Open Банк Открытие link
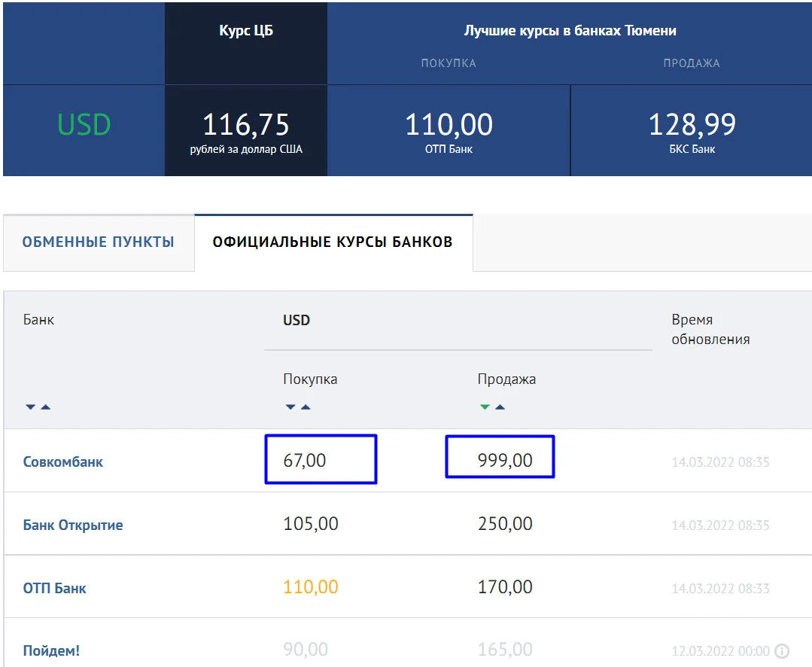This screenshot has height=667, width=812. point(73,525)
